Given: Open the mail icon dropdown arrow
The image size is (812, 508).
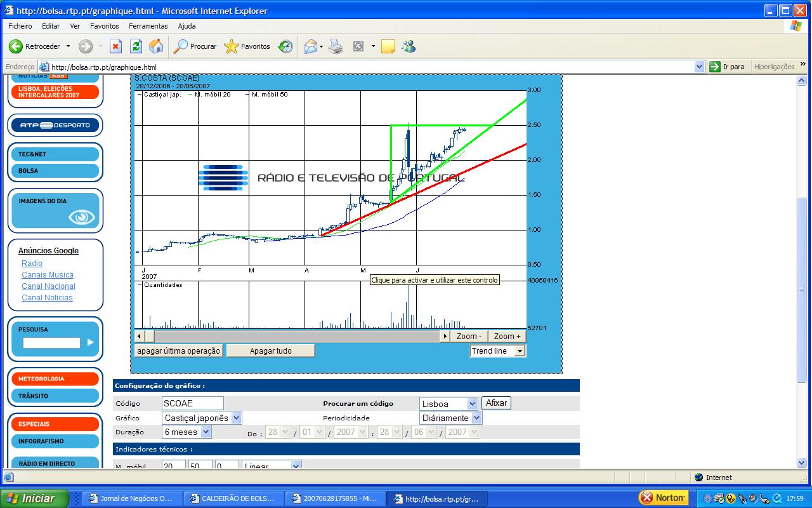Looking at the screenshot, I should point(321,46).
